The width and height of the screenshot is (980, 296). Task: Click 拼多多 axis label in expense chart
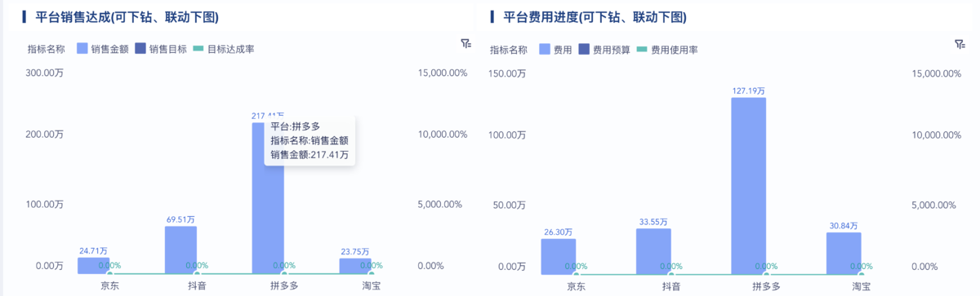coord(766,286)
